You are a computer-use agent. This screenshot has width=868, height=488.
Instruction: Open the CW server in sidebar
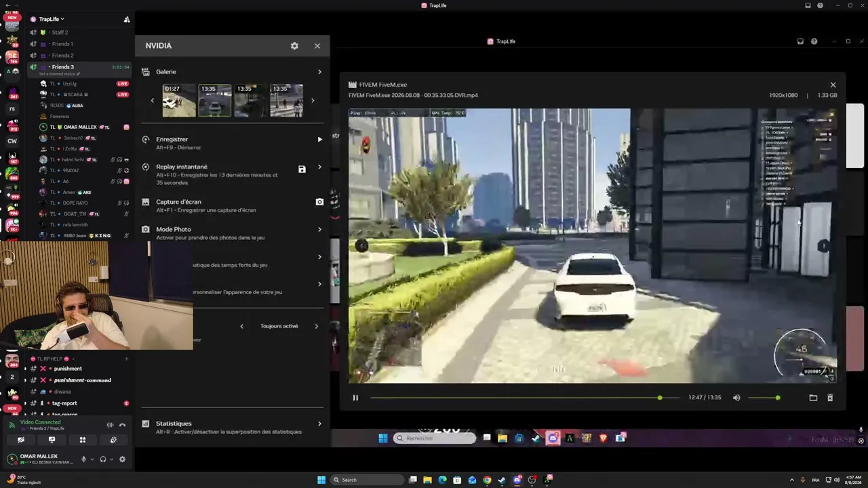click(12, 141)
